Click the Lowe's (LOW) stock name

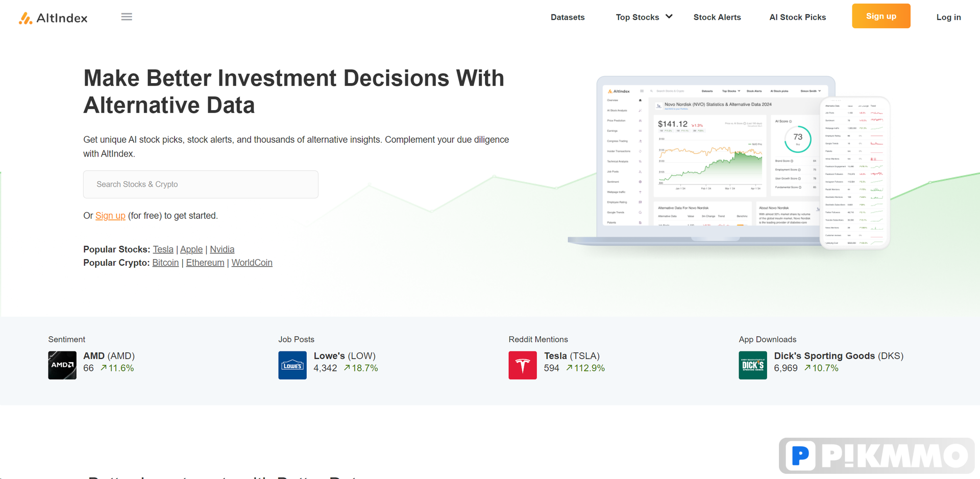tap(345, 356)
